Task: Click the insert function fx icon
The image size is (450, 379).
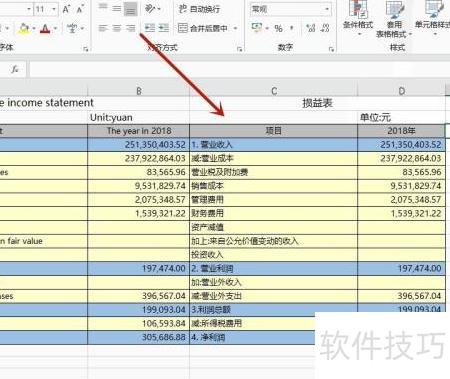Action: tap(15, 69)
